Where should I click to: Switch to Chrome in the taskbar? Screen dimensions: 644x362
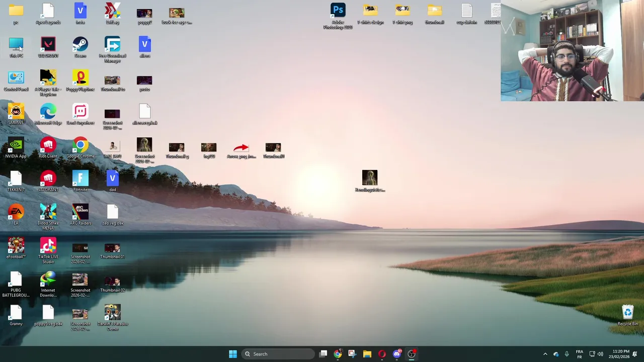pos(338,354)
